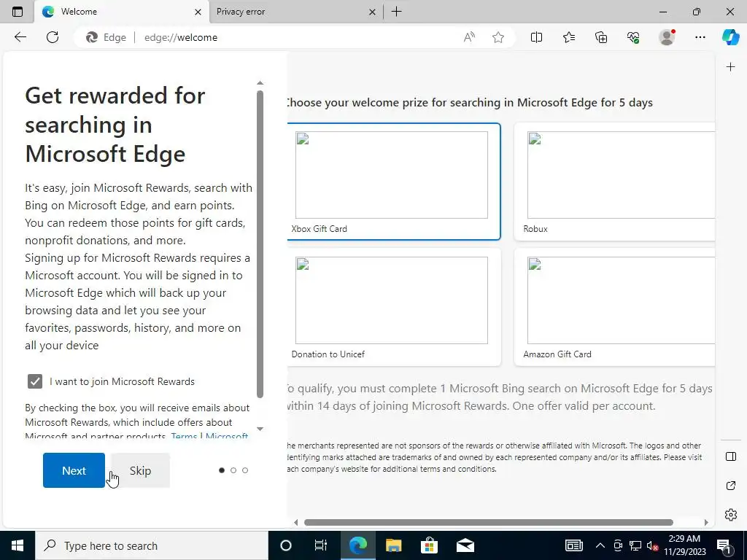Open sidebar settings gear icon

tap(731, 515)
